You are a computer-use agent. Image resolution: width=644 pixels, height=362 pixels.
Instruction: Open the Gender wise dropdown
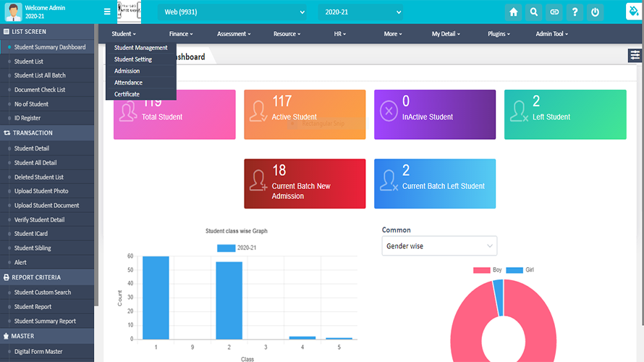click(439, 246)
